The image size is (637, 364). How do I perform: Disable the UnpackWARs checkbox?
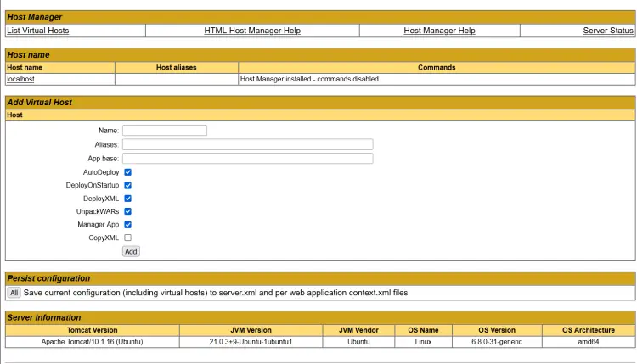pos(127,211)
